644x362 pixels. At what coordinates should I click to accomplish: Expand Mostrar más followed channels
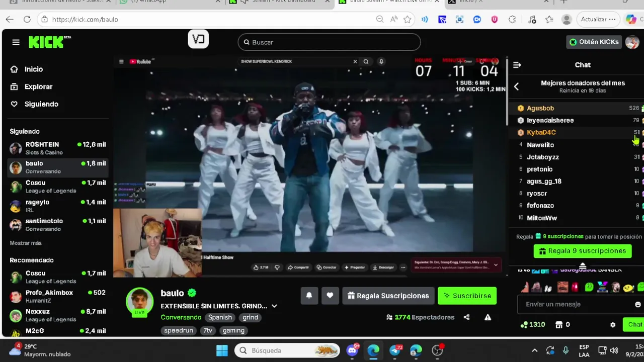click(x=26, y=243)
